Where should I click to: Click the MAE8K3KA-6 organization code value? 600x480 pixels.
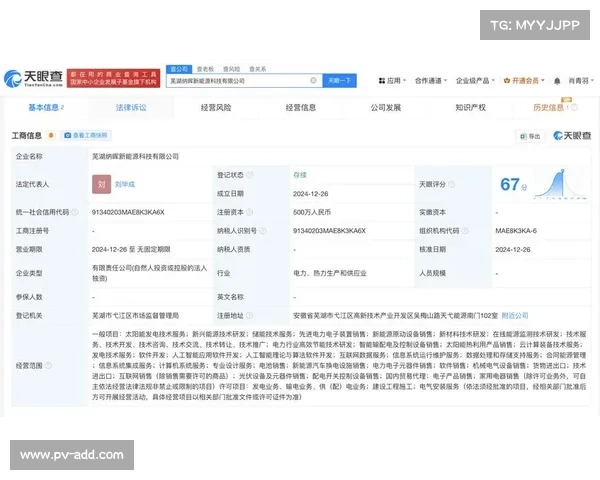(516, 231)
